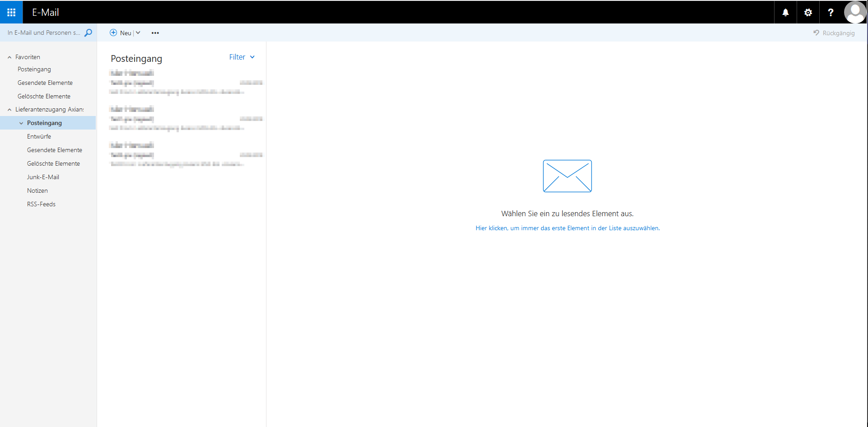
Task: Open the user profile avatar
Action: click(x=855, y=12)
